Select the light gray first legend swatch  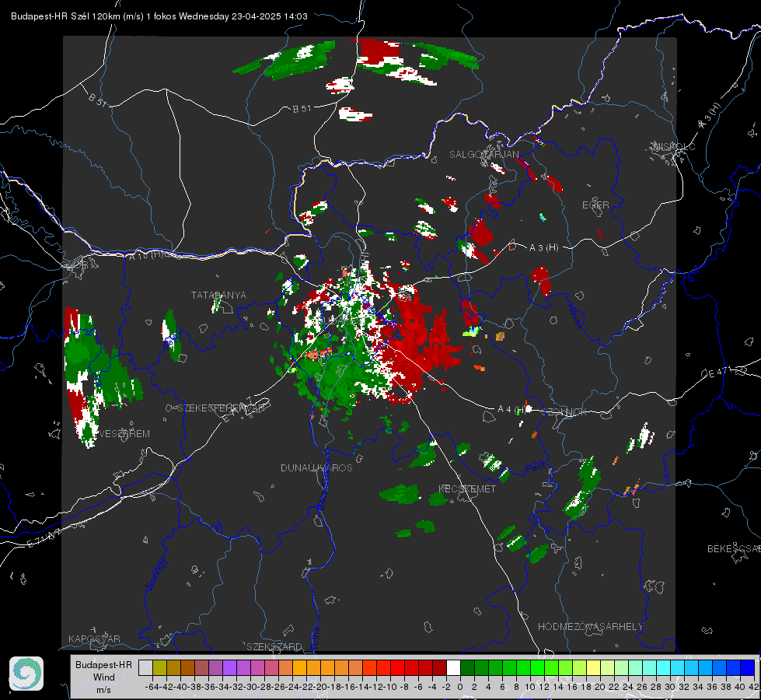pyautogui.click(x=145, y=668)
